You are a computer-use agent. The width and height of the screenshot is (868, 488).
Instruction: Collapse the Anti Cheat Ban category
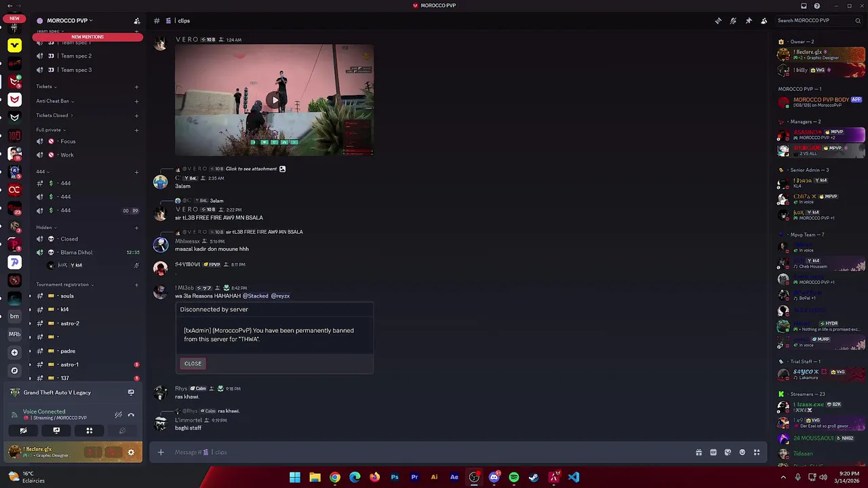point(55,101)
